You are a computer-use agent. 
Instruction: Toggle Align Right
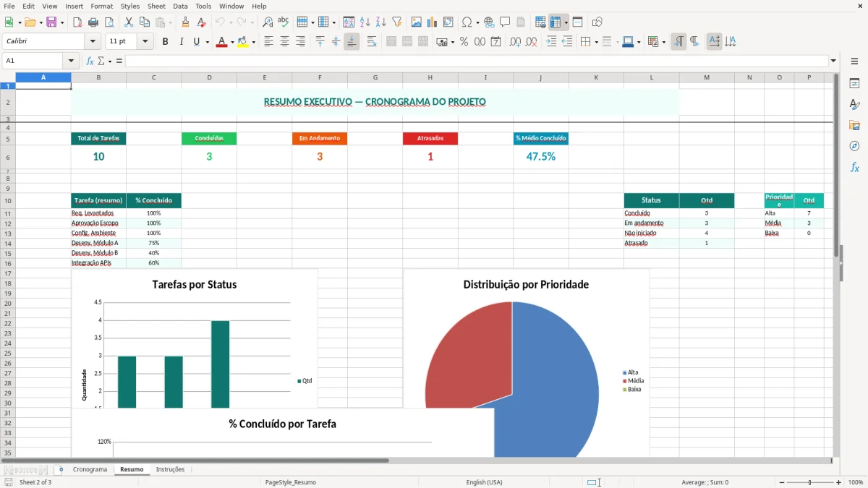(301, 42)
